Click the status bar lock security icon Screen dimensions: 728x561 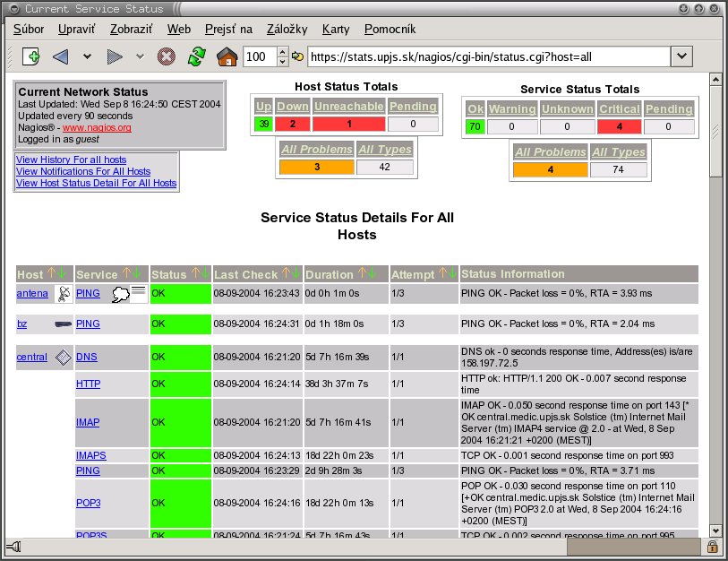[x=712, y=547]
